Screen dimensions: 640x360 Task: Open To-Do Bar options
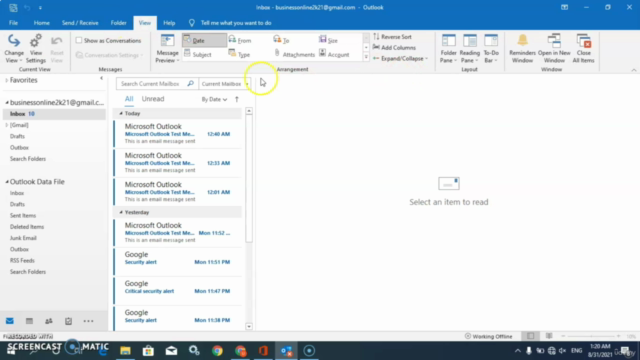coord(491,49)
